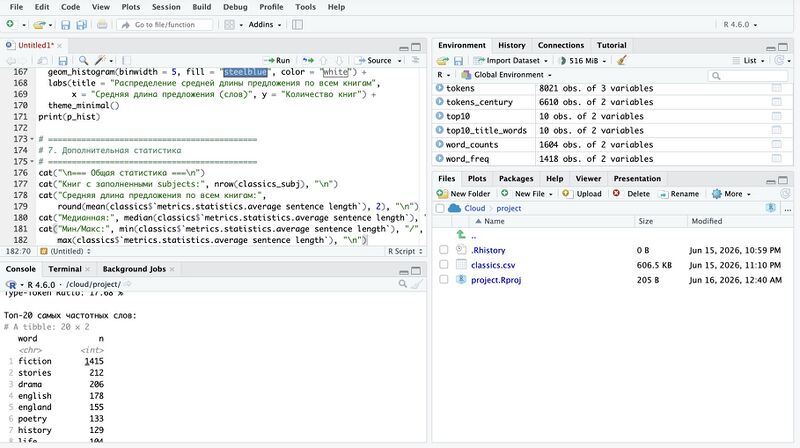Open the Import Dataset dropdown
This screenshot has width=800, height=448.
click(x=511, y=61)
